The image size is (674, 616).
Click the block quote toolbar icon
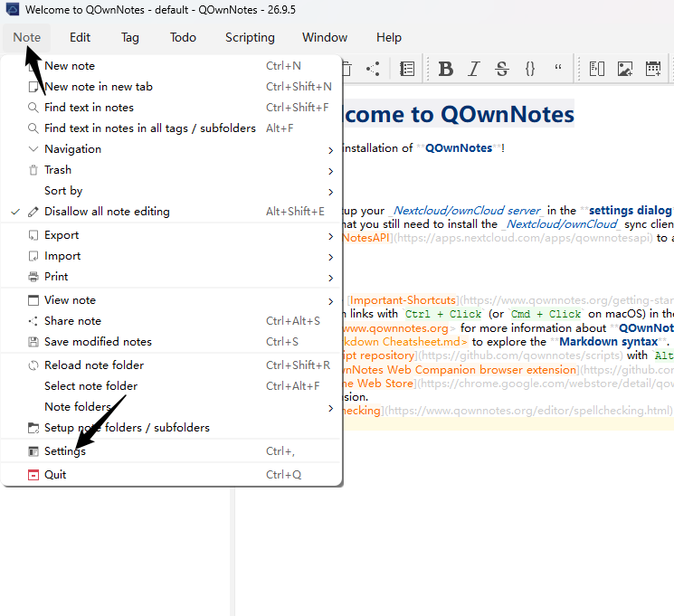click(x=558, y=68)
